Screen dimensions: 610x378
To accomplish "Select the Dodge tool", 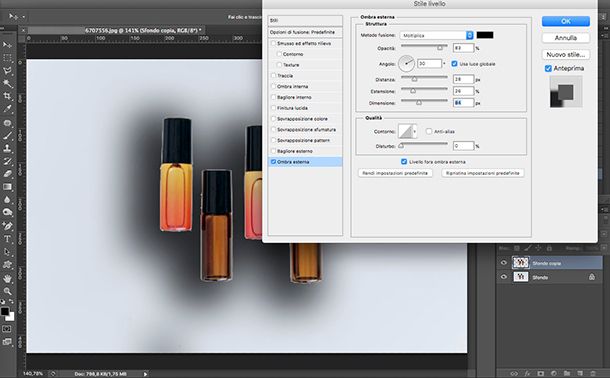I will pos(7,212).
